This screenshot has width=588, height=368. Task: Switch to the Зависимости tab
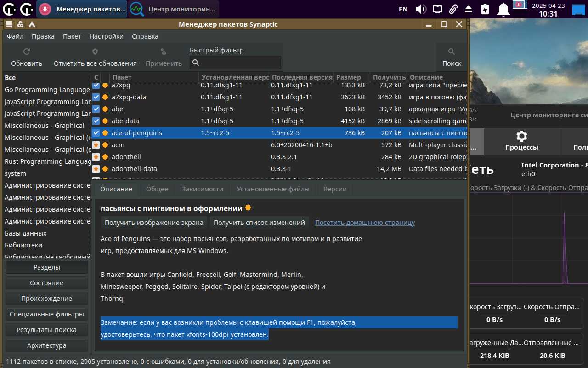[x=202, y=189]
